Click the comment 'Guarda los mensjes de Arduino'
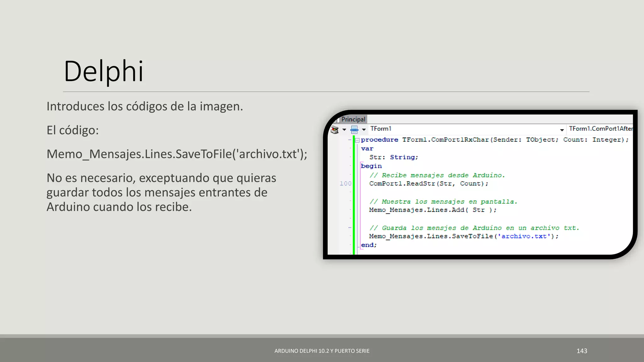 [474, 228]
